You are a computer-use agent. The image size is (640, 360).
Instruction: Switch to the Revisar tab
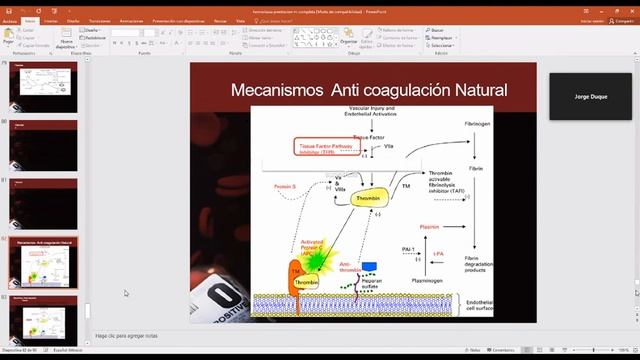220,21
